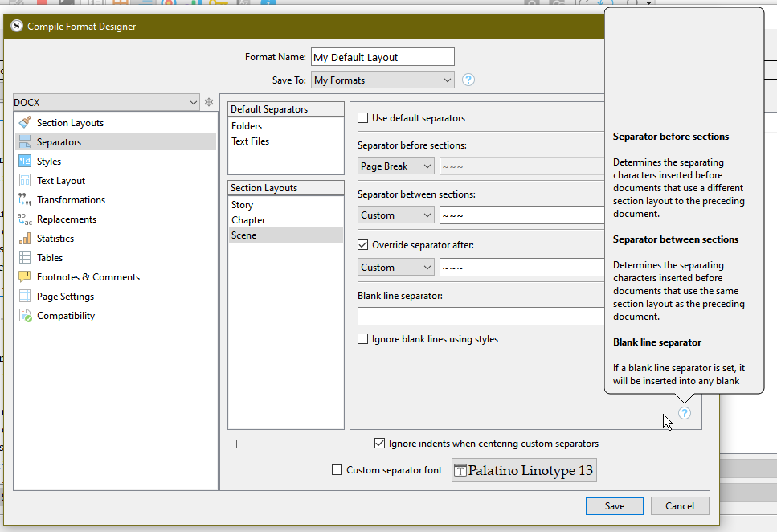Enable Custom separator font checkbox
The width and height of the screenshot is (777, 532).
[337, 469]
